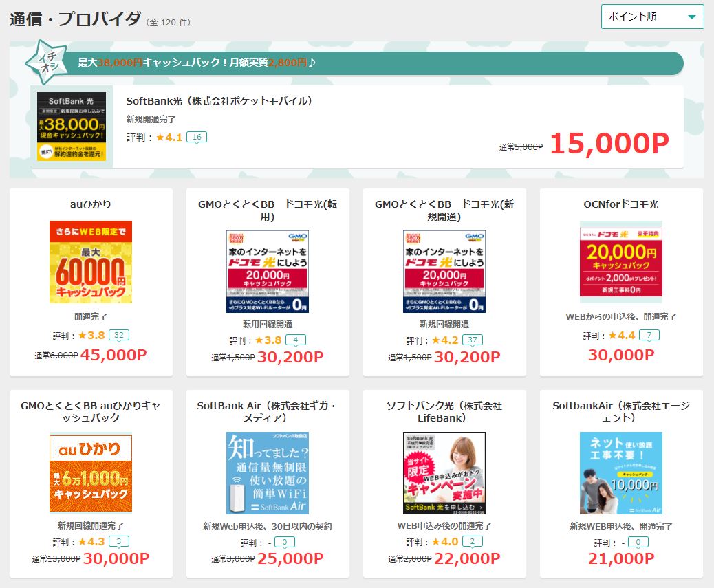Image resolution: width=714 pixels, height=588 pixels.
Task: Click the ネット使い放題 工事不要 banner image
Action: coord(621,473)
